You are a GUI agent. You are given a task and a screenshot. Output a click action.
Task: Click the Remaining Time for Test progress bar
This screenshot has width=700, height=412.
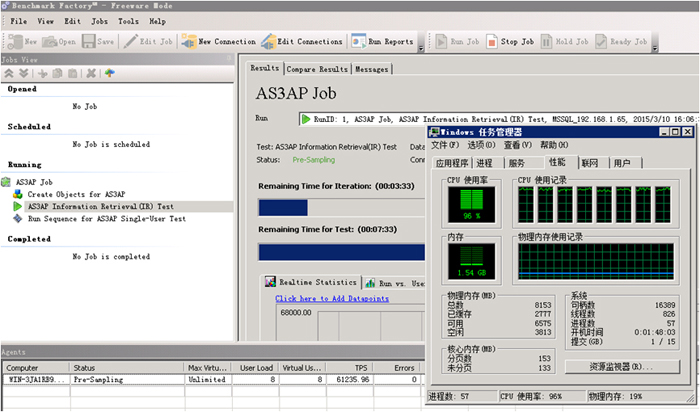(342, 252)
